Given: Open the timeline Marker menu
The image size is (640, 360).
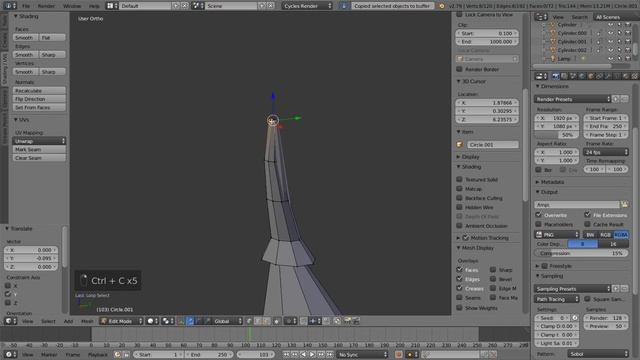Looking at the screenshot, I should click(x=49, y=355).
